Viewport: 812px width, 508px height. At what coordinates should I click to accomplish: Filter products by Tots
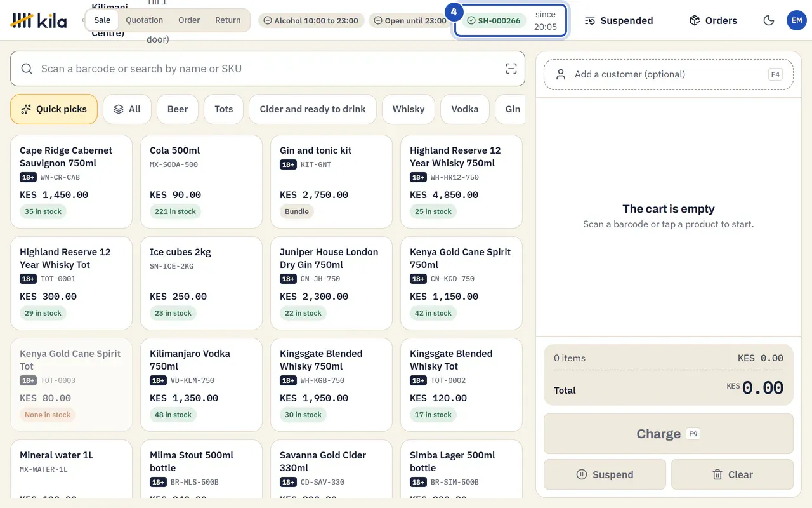[x=224, y=109]
